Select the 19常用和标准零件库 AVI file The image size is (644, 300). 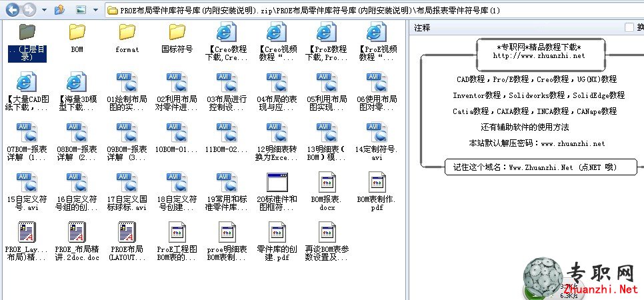point(227,192)
